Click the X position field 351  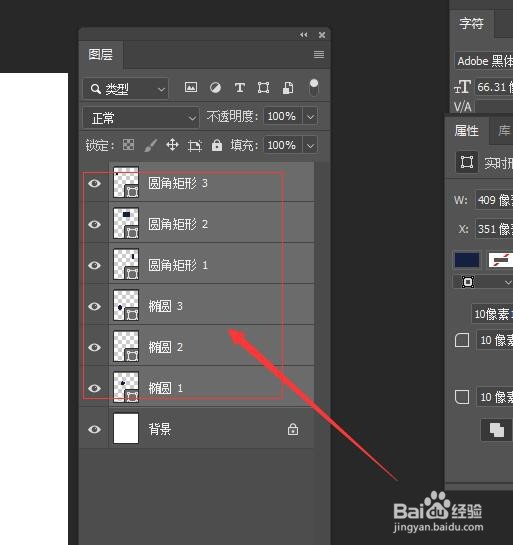click(x=494, y=229)
